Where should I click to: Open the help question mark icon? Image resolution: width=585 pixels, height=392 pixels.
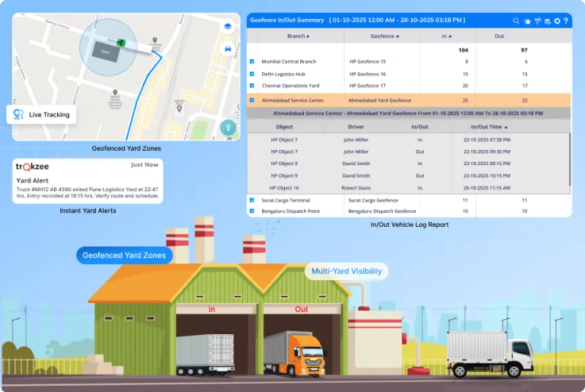coord(566,21)
